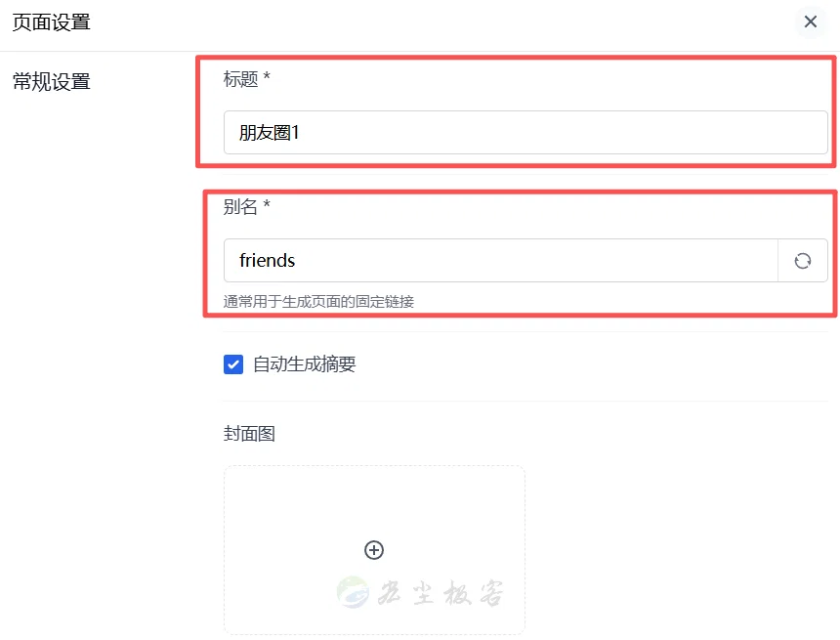Toggle the 自动生成摘要 checkbox

(x=233, y=364)
